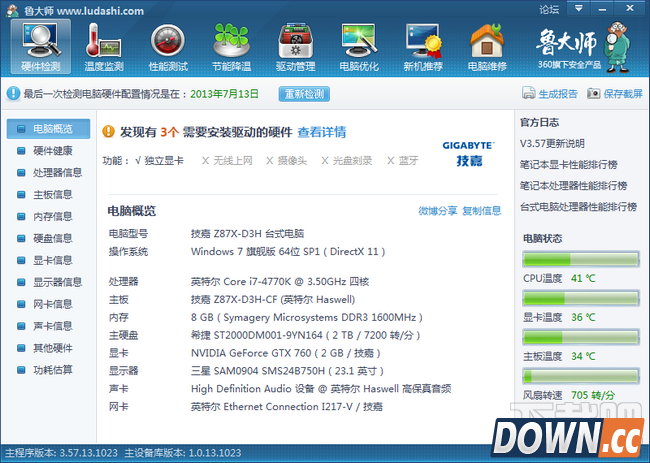Open 驱动管理 driver management icon
This screenshot has height=463, width=650.
click(295, 47)
